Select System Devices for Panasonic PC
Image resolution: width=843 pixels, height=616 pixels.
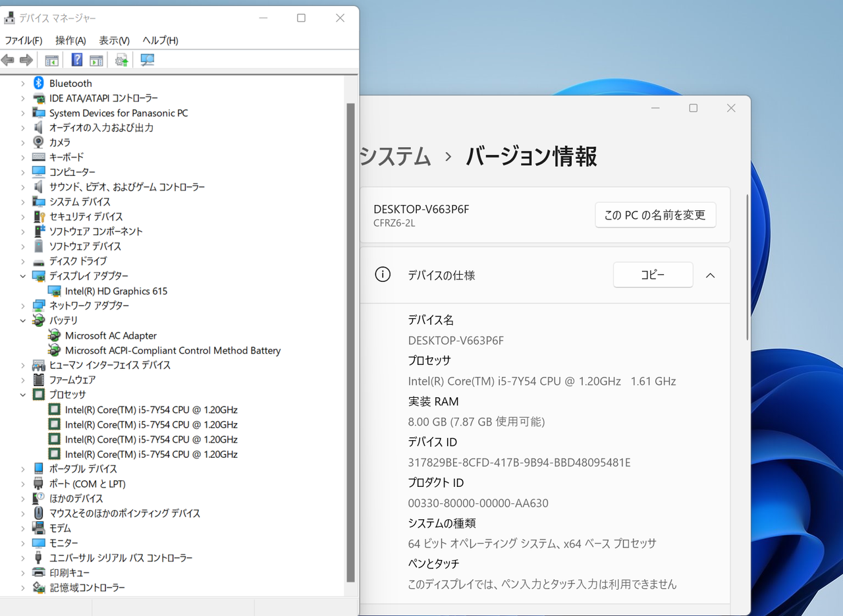pos(119,113)
